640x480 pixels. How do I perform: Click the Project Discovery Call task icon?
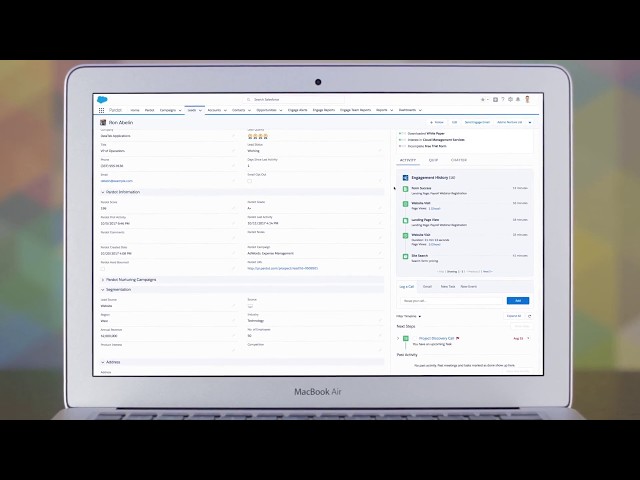[x=406, y=338]
